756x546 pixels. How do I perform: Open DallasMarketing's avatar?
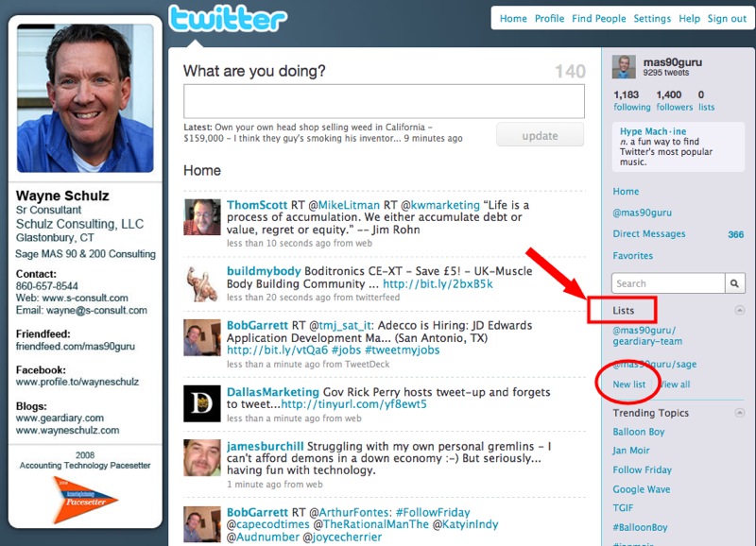coord(202,403)
